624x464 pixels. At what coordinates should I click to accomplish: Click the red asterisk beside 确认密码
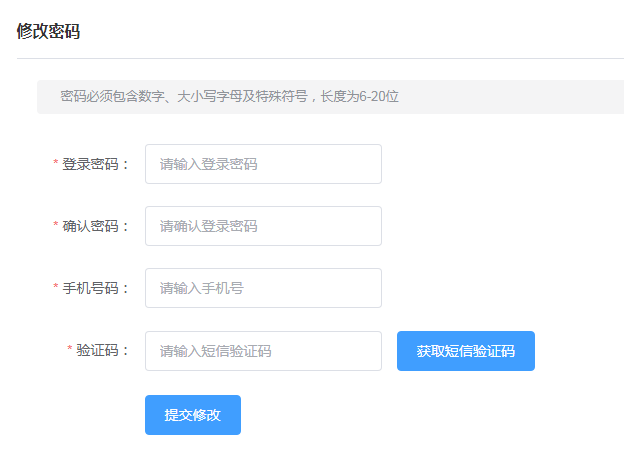click(56, 226)
